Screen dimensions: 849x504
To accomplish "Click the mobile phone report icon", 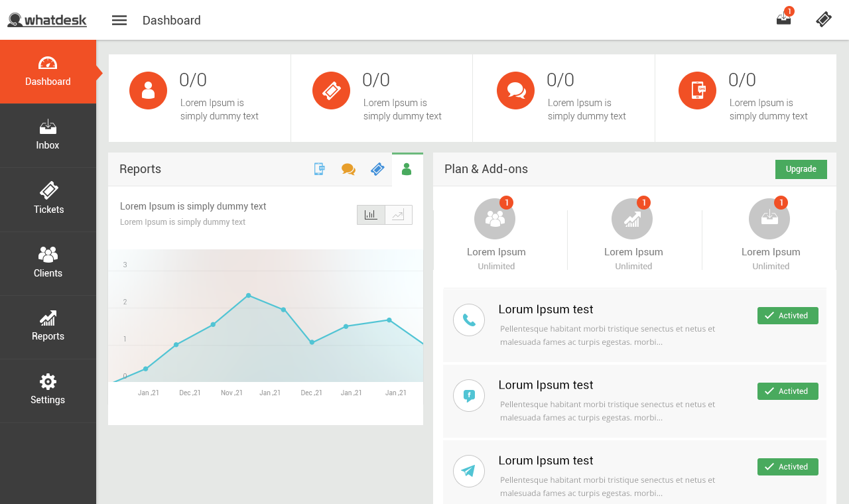I will pyautogui.click(x=319, y=169).
